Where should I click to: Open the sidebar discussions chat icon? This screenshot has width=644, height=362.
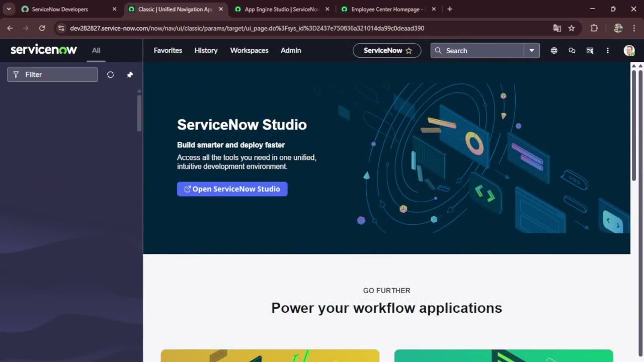[572, 50]
